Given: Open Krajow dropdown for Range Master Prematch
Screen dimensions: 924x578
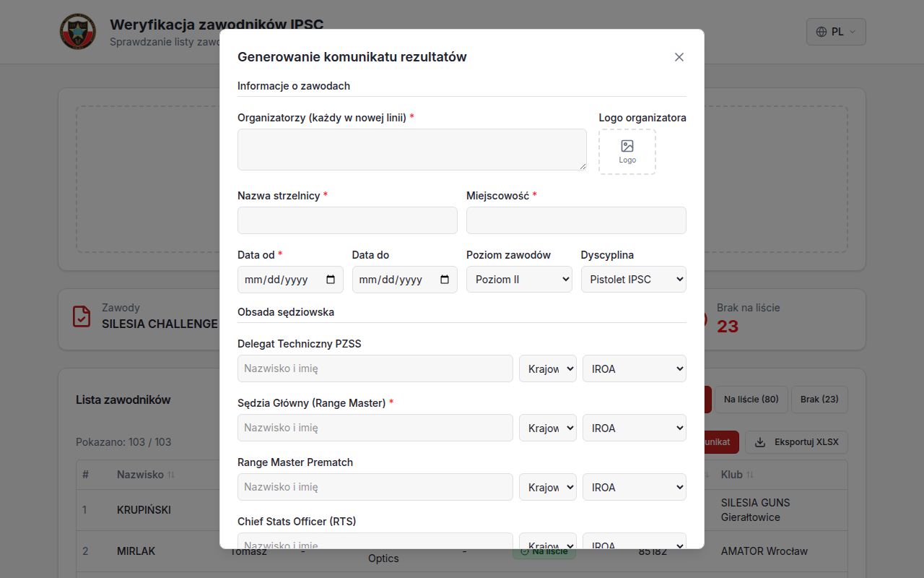Looking at the screenshot, I should tap(548, 487).
